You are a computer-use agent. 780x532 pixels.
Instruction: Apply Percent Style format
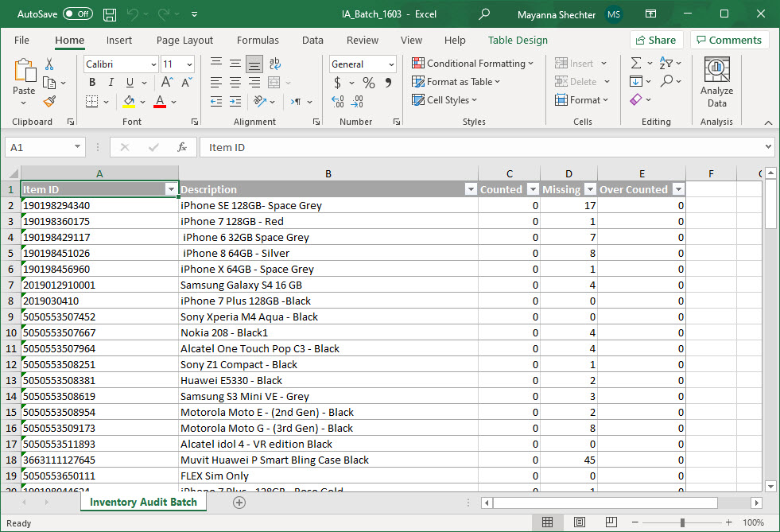tap(369, 83)
